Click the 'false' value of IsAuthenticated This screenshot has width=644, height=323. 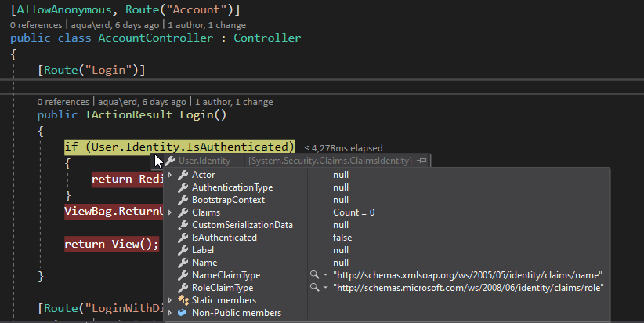pos(342,238)
